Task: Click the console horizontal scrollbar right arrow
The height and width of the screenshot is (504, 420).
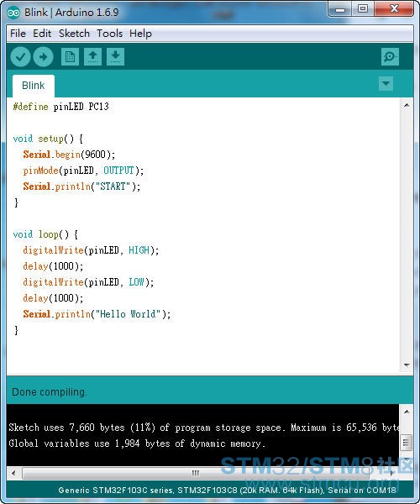Action: pyautogui.click(x=392, y=473)
